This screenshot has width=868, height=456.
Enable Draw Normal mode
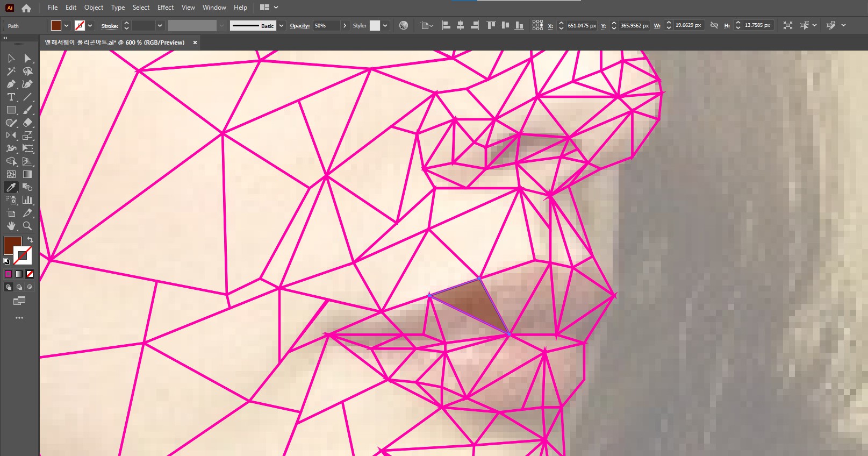coord(9,287)
